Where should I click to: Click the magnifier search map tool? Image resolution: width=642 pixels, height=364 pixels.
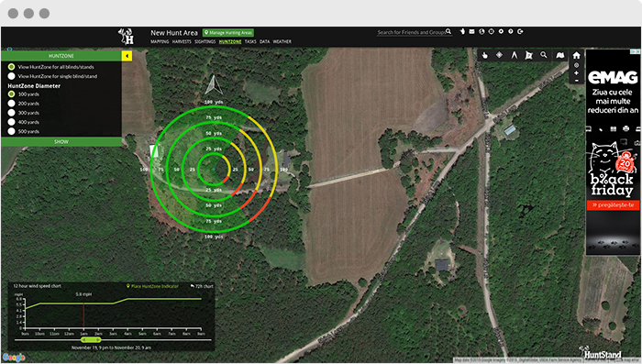point(543,55)
